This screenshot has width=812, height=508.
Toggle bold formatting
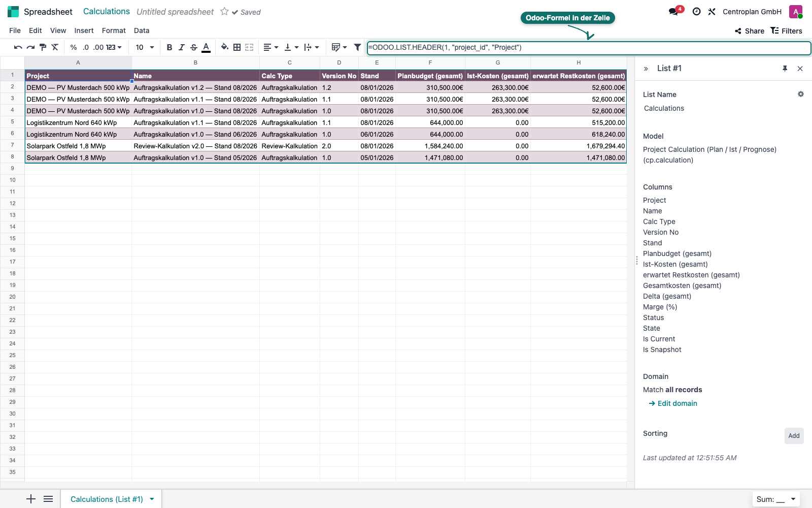pyautogui.click(x=169, y=47)
